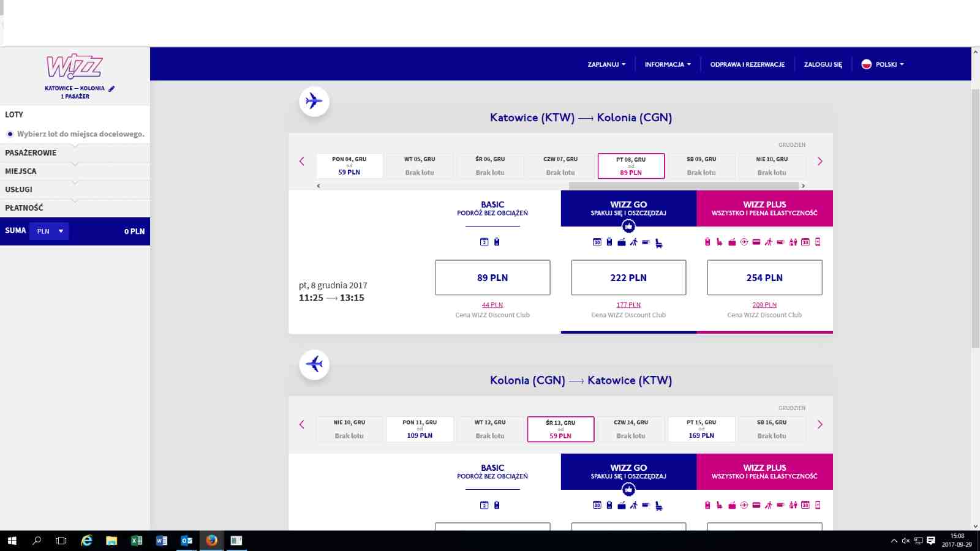Select return date PON 11, GRU 109 PLN
This screenshot has height=551, width=980.
point(420,429)
